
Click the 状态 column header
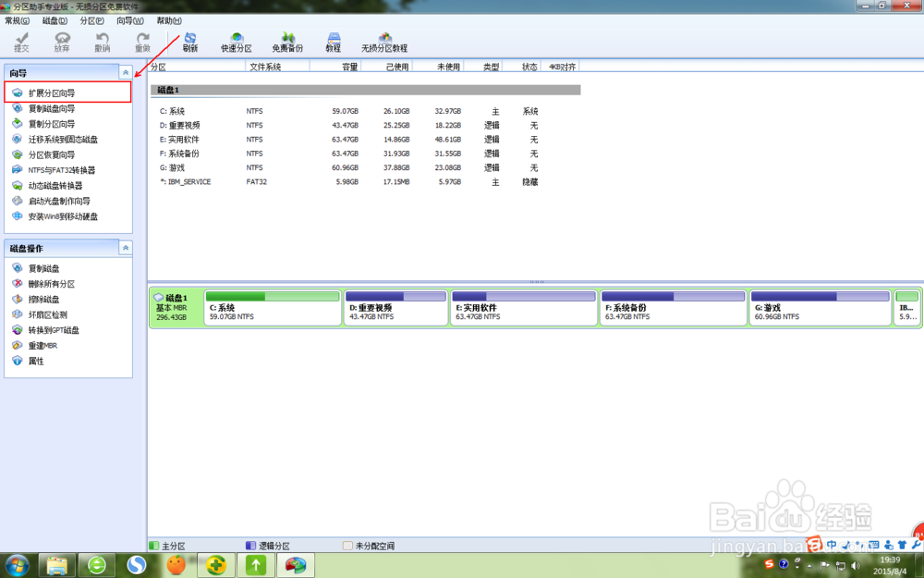[x=522, y=67]
